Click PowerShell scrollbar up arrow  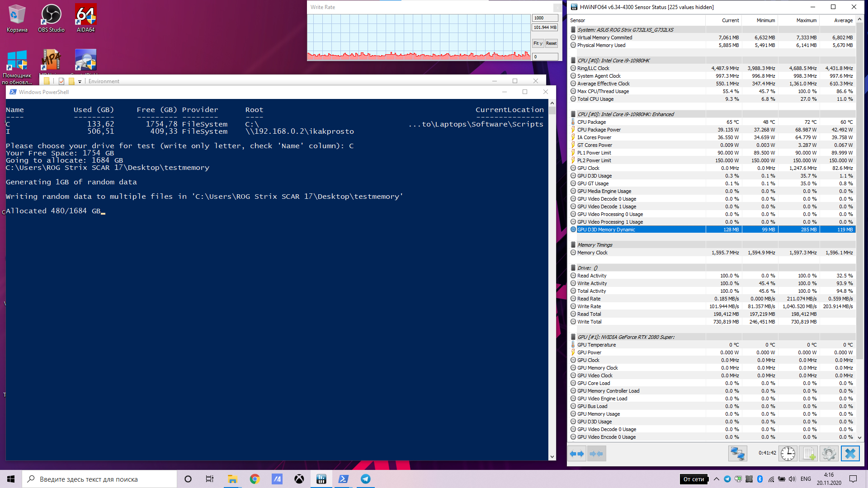[x=552, y=103]
